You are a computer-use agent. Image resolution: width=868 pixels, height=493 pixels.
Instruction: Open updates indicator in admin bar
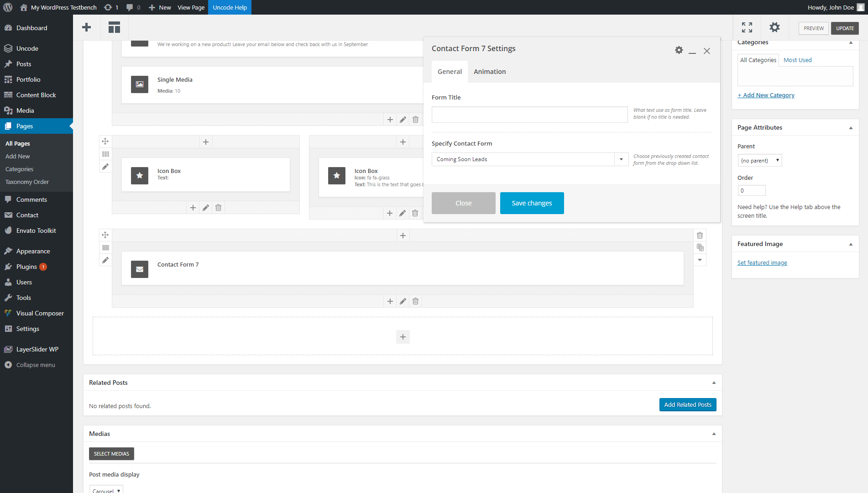[111, 7]
